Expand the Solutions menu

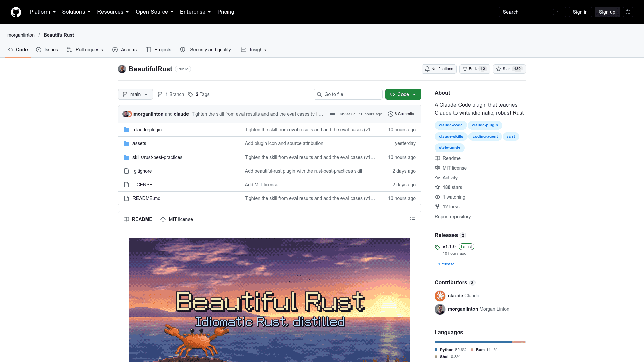(x=76, y=12)
